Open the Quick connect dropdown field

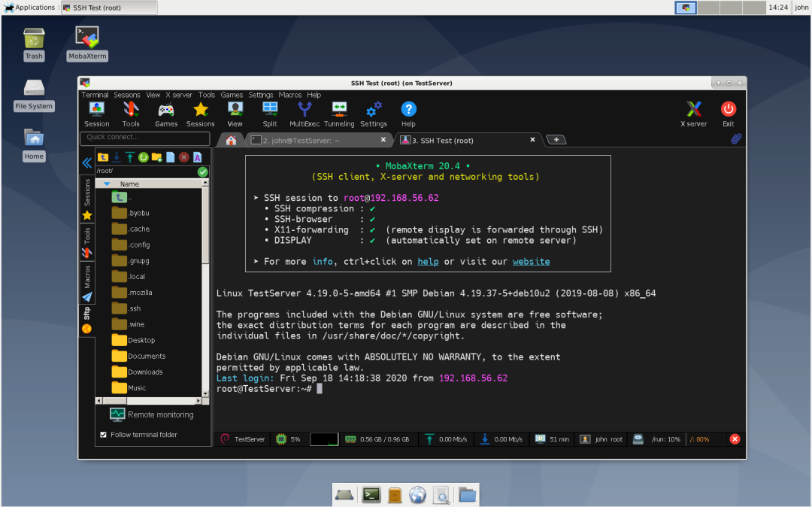[144, 138]
